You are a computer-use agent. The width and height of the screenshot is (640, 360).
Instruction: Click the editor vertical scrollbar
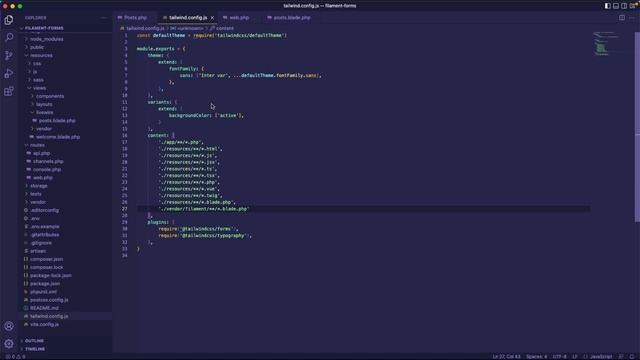pyautogui.click(x=637, y=127)
